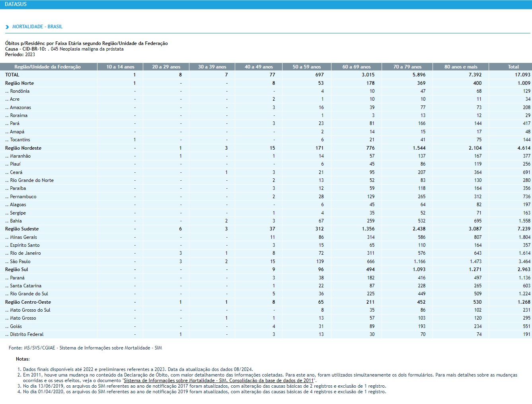
Task: Click the 'Região/Unidade da Federação' column header
Action: point(48,67)
